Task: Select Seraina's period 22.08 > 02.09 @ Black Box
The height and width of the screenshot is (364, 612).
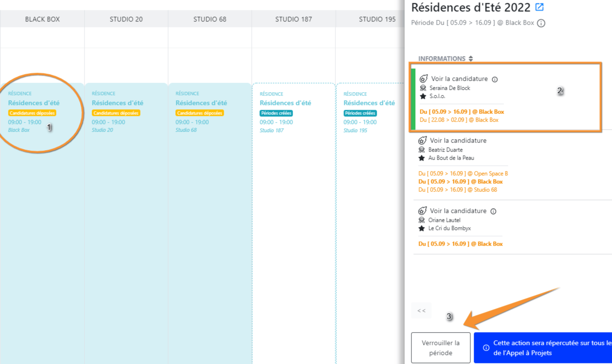Action: pyautogui.click(x=459, y=120)
